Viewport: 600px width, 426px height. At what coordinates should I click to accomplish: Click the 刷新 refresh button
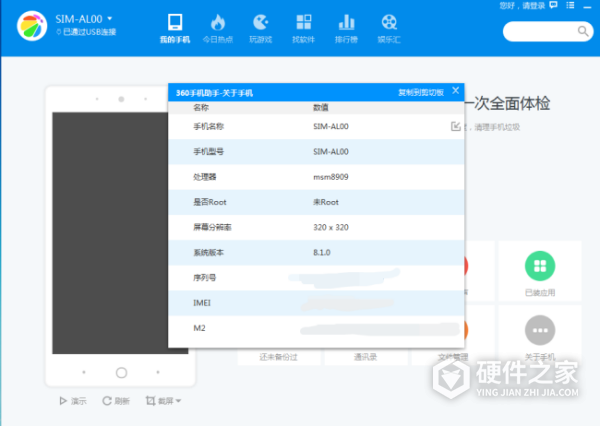[116, 401]
